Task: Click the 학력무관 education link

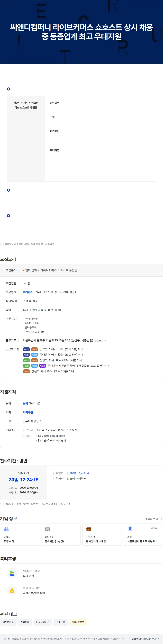Action: coord(28,413)
